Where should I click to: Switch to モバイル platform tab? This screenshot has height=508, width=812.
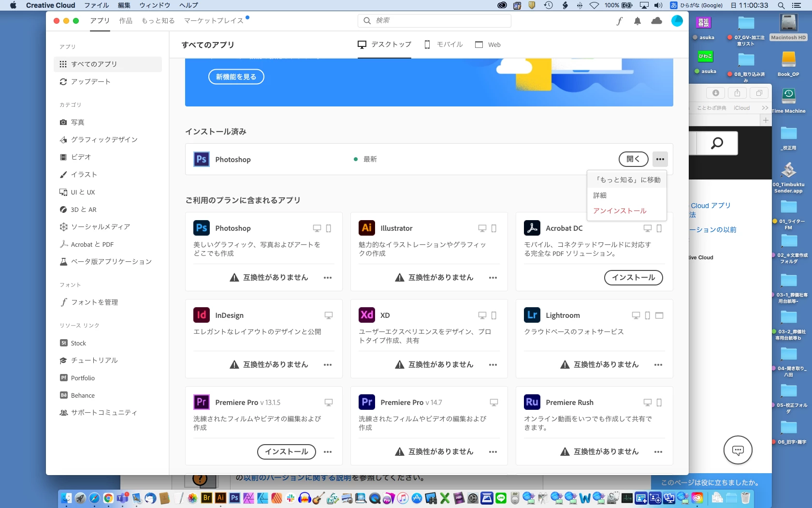pyautogui.click(x=443, y=45)
